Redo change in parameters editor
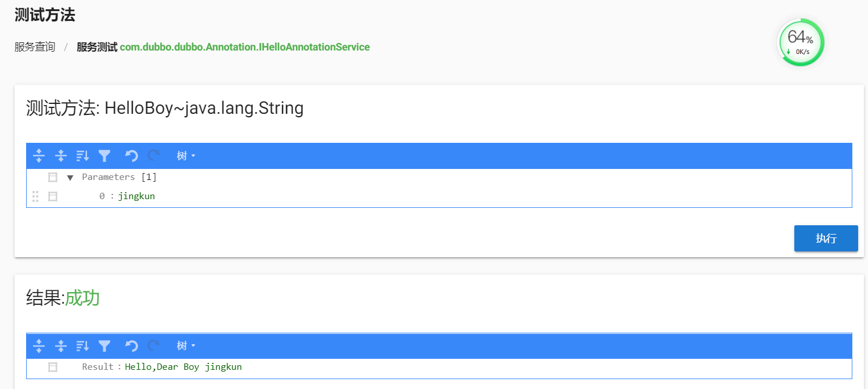The height and width of the screenshot is (389, 868). pos(154,156)
